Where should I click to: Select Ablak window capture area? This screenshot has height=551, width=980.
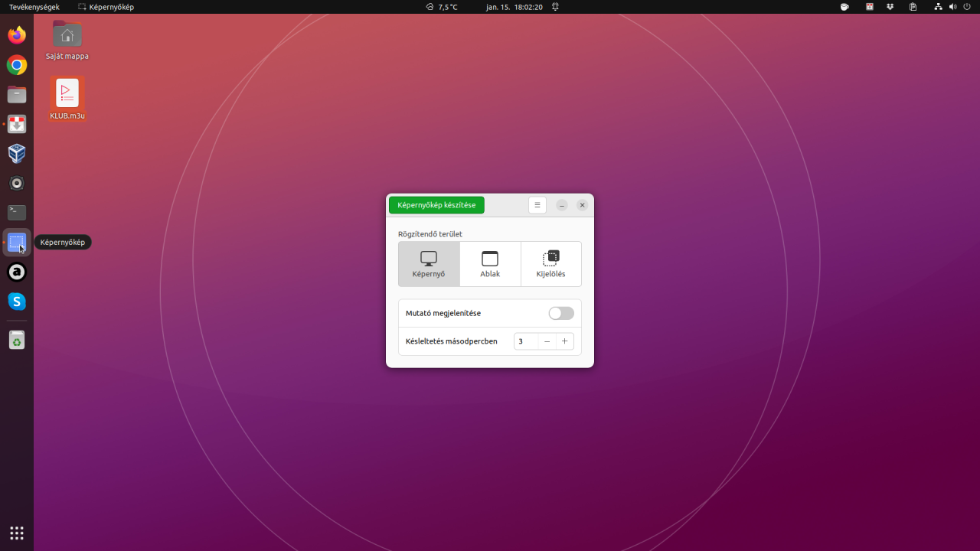[490, 264]
